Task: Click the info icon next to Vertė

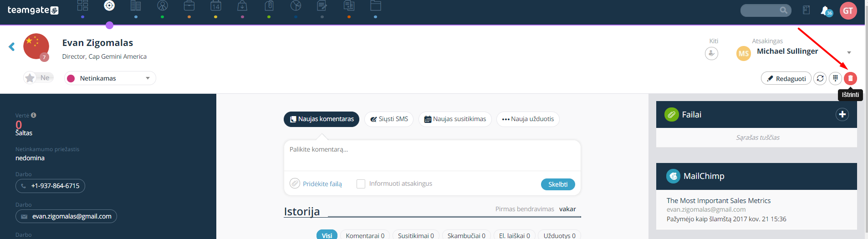Action: coord(34,115)
